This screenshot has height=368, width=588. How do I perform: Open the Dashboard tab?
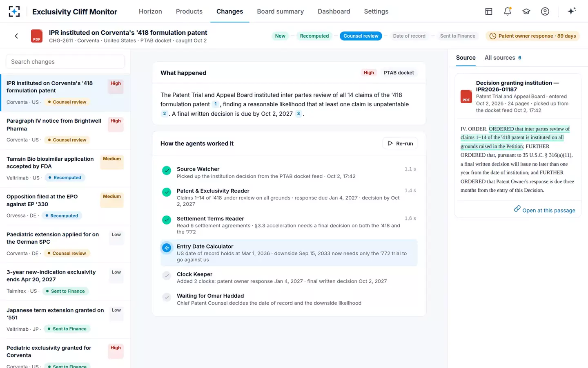tap(334, 11)
